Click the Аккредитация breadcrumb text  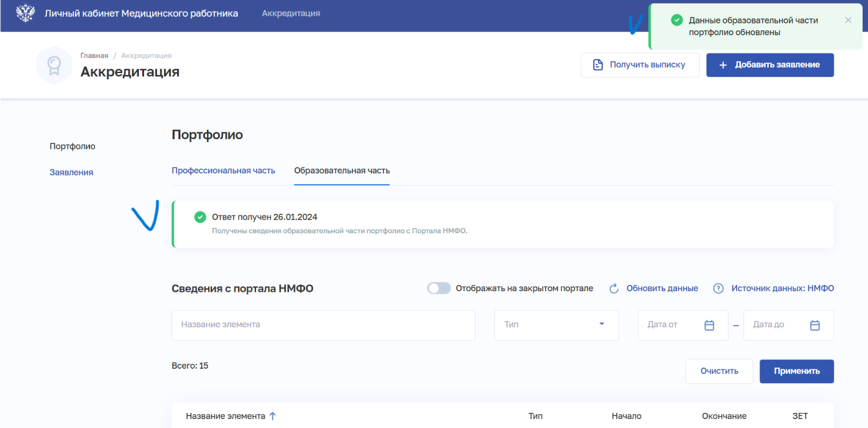pos(146,55)
